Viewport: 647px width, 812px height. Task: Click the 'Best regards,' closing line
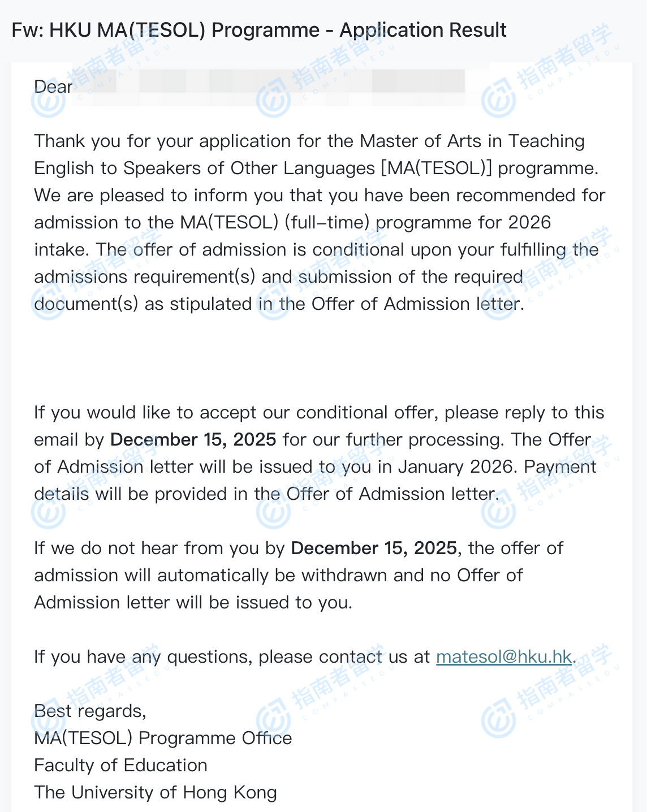[x=90, y=711]
